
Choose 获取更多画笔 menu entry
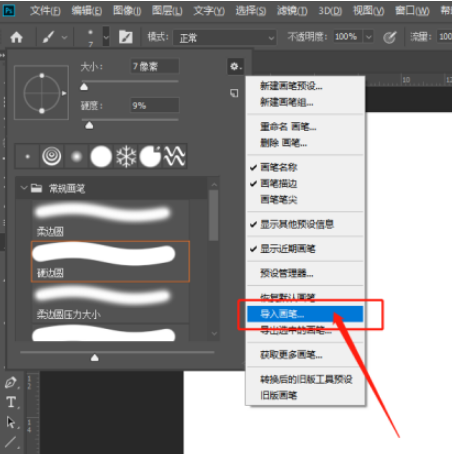click(x=305, y=355)
